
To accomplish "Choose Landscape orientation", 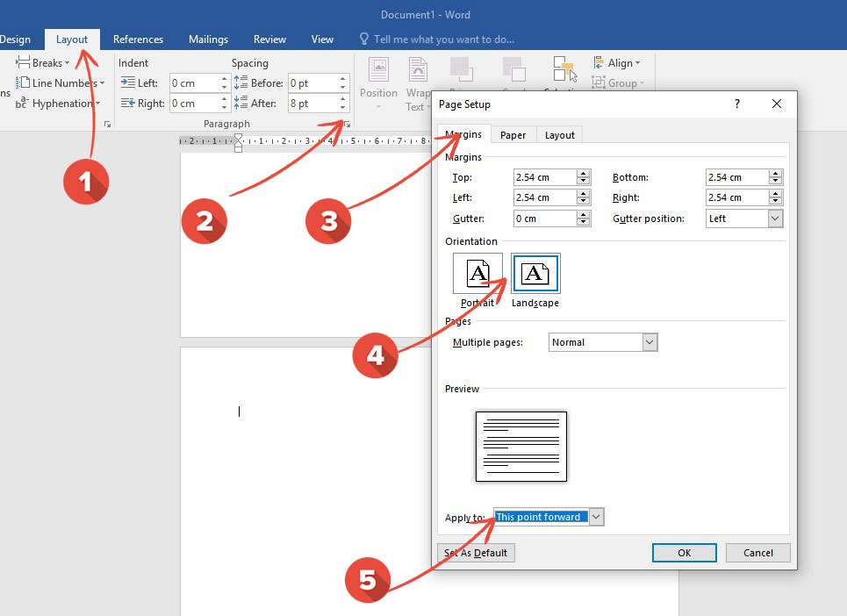I will point(535,280).
